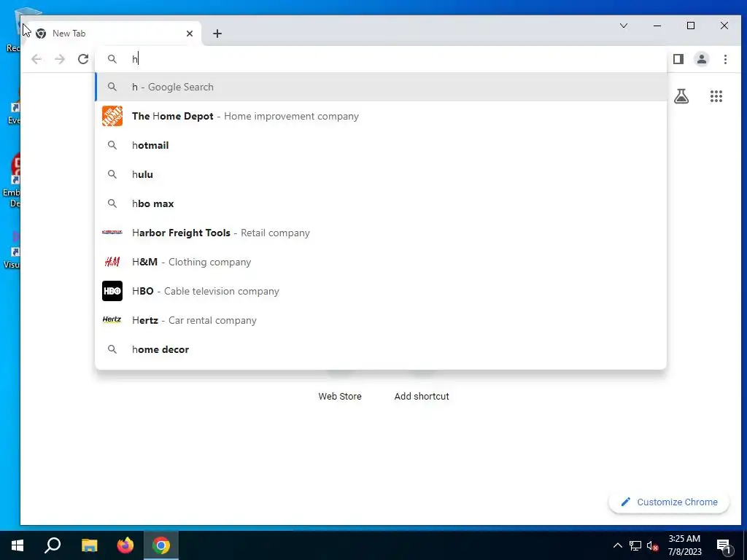Pick the Hertz car rental suggestion
This screenshot has width=747, height=560.
tap(381, 320)
